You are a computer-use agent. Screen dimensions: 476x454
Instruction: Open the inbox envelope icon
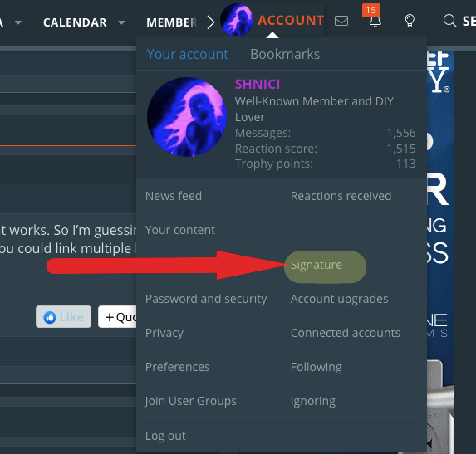(x=341, y=21)
